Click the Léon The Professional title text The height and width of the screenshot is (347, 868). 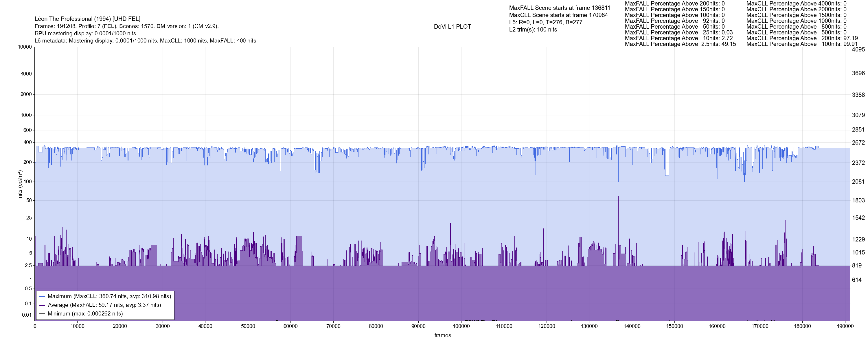(87, 19)
